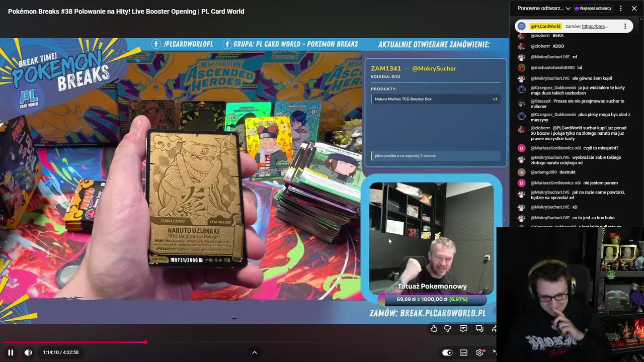This screenshot has width=644, height=362.
Task: Open the pinned https://brea... link
Action: pyautogui.click(x=595, y=26)
